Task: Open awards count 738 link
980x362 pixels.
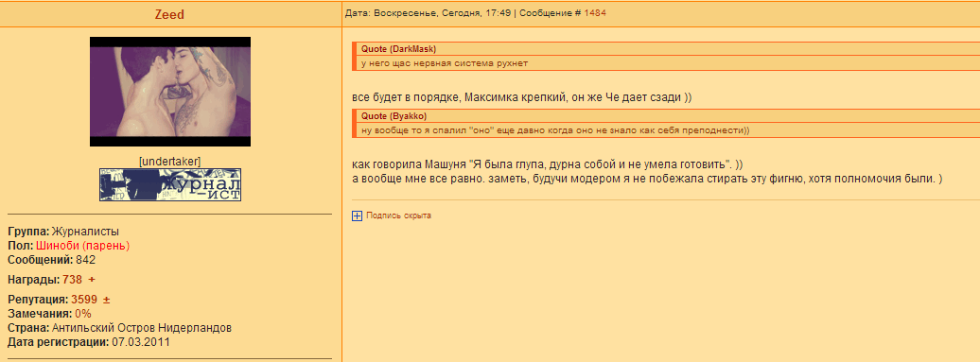Action: tap(73, 279)
